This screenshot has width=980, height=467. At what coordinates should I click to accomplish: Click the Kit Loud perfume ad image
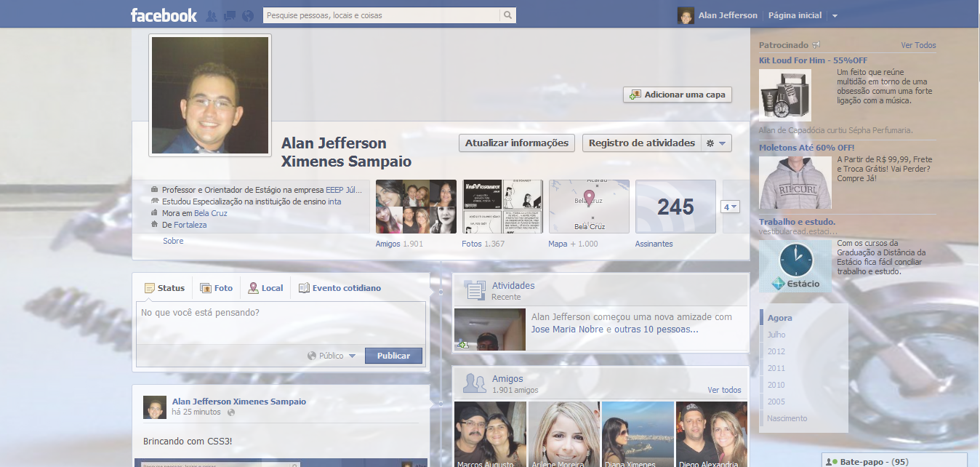(785, 95)
